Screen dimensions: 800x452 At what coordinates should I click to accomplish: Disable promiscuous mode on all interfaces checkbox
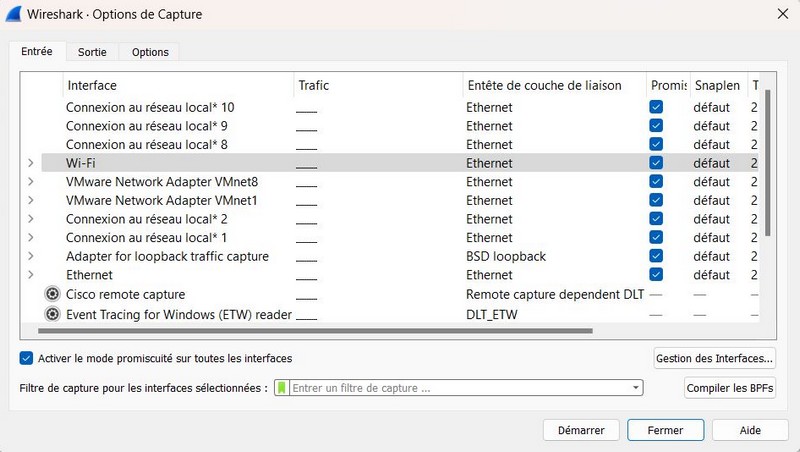point(26,358)
